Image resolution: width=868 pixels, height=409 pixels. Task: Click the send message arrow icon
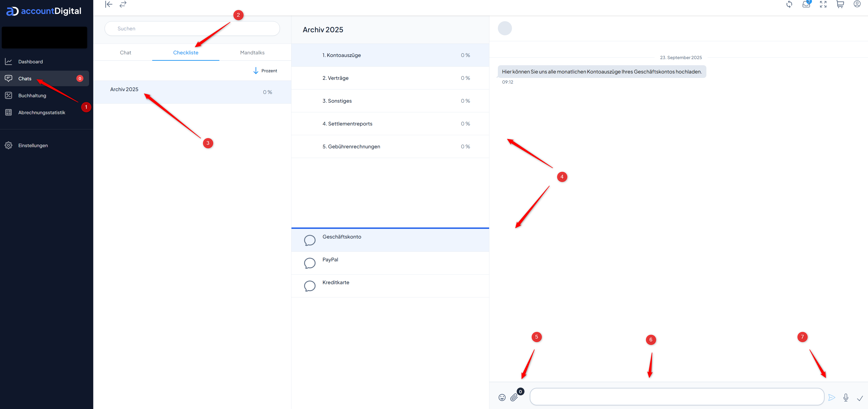[832, 397]
